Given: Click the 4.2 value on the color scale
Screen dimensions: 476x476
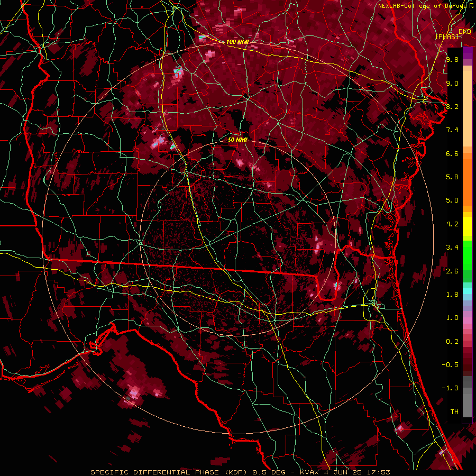Looking at the screenshot, I should [452, 224].
